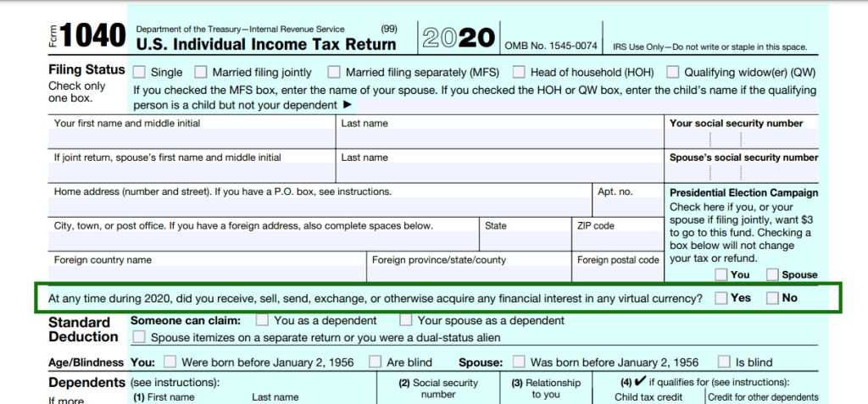
Task: Click spouse's first name and middle initial field
Action: pyautogui.click(x=192, y=173)
